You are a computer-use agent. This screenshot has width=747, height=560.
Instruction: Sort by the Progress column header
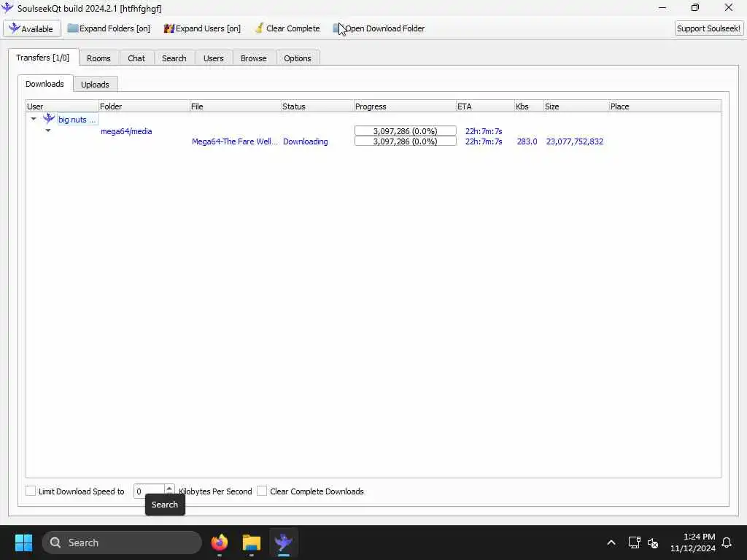pyautogui.click(x=405, y=106)
